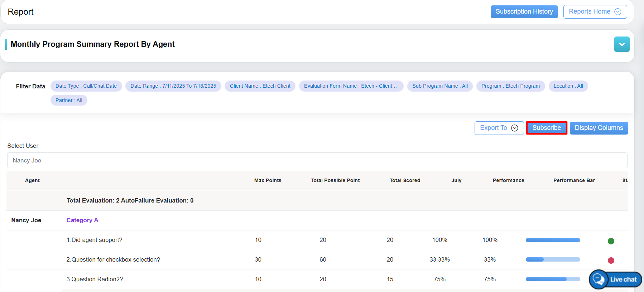
Task: Click the red status dot for checkbox question
Action: point(611,261)
